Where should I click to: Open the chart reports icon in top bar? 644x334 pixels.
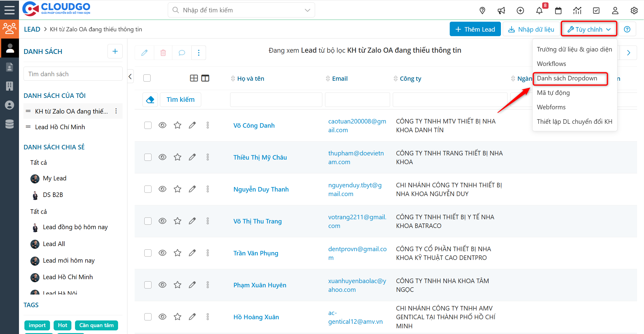pos(577,11)
